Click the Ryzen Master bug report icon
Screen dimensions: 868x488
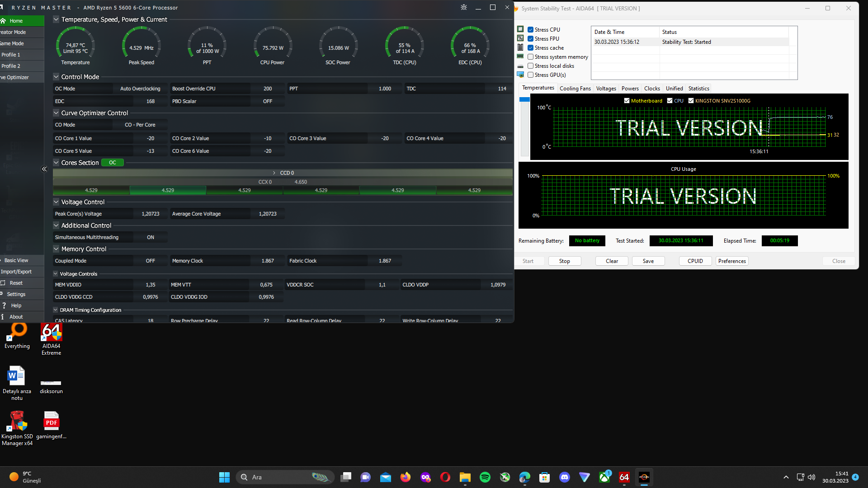pyautogui.click(x=463, y=7)
